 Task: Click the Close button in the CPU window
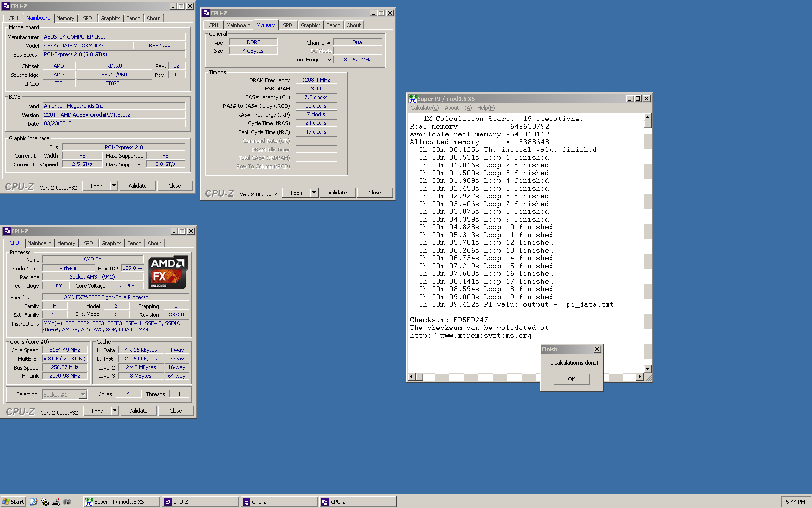[175, 411]
